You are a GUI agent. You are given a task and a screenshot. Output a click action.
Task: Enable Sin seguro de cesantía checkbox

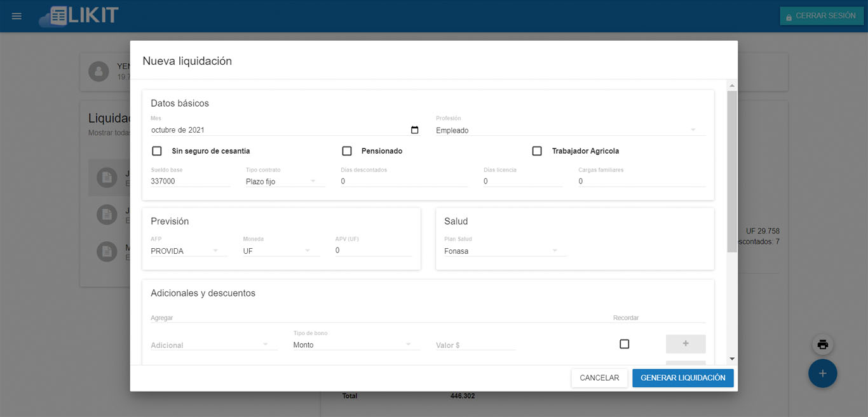pos(157,151)
